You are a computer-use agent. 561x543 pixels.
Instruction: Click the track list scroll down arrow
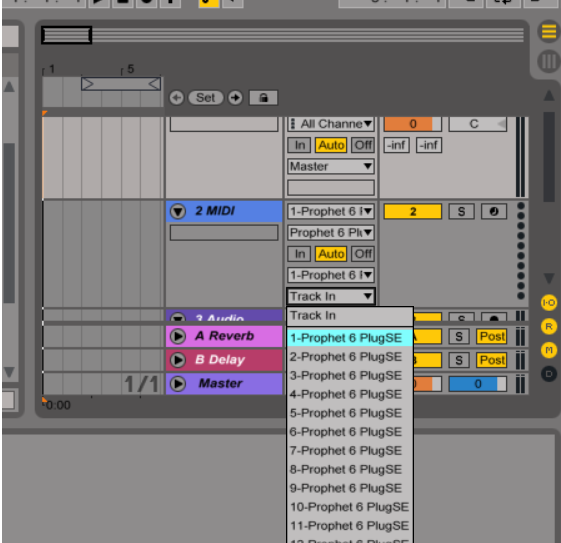(x=549, y=278)
